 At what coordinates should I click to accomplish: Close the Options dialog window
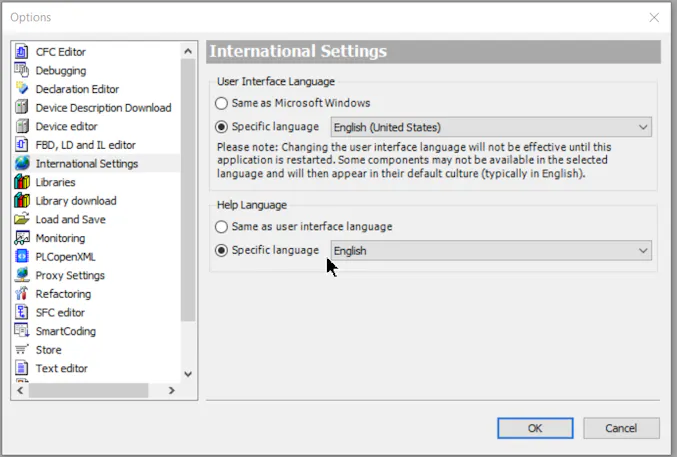click(654, 17)
